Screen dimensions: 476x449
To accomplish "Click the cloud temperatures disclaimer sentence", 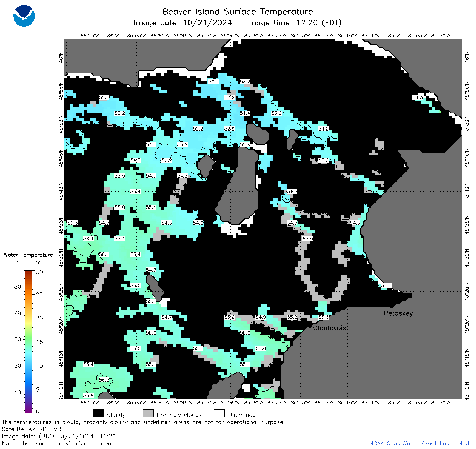I will [143, 422].
